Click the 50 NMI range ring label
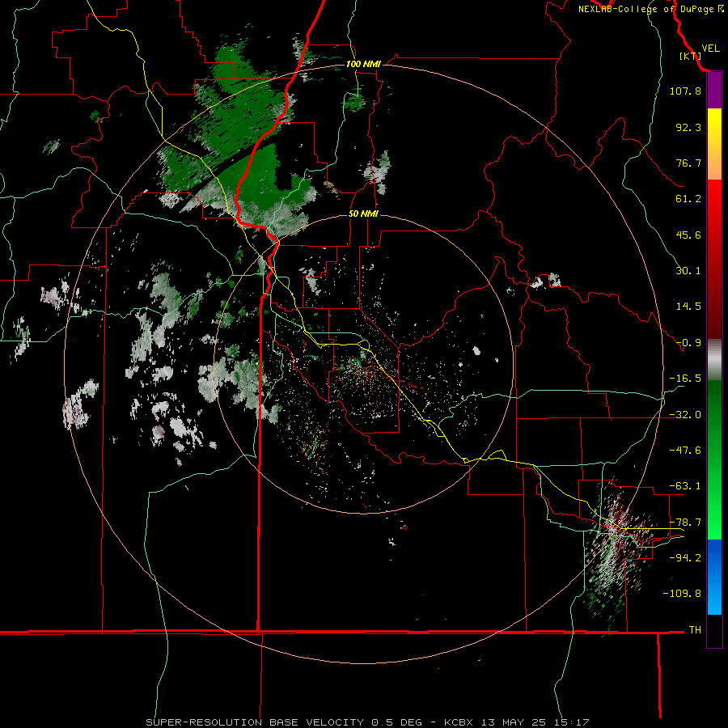Viewport: 728px width, 728px height. [363, 214]
